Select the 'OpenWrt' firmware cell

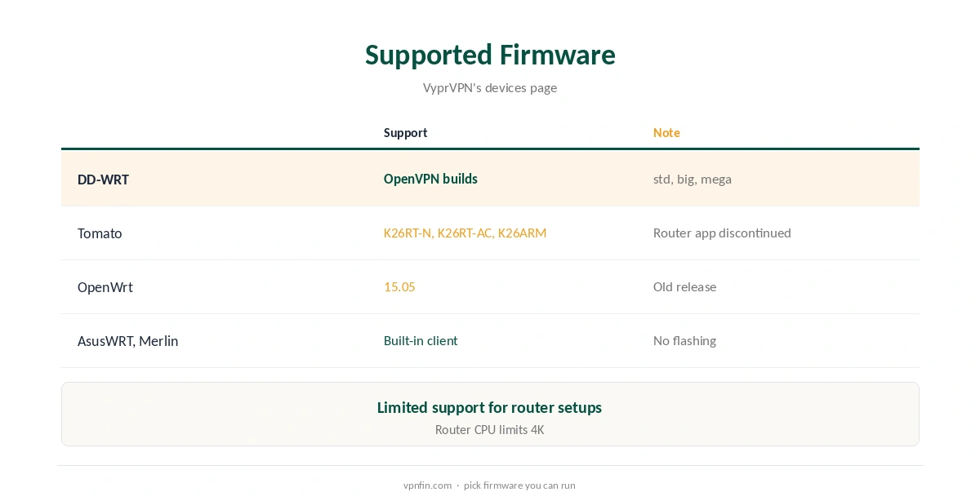(105, 287)
